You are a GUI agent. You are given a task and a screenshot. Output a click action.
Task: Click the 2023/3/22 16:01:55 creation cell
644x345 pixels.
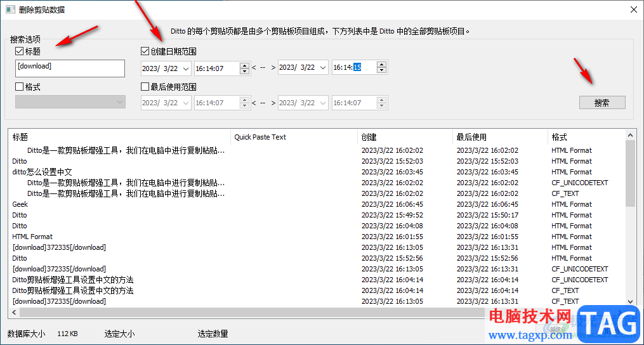pyautogui.click(x=392, y=237)
